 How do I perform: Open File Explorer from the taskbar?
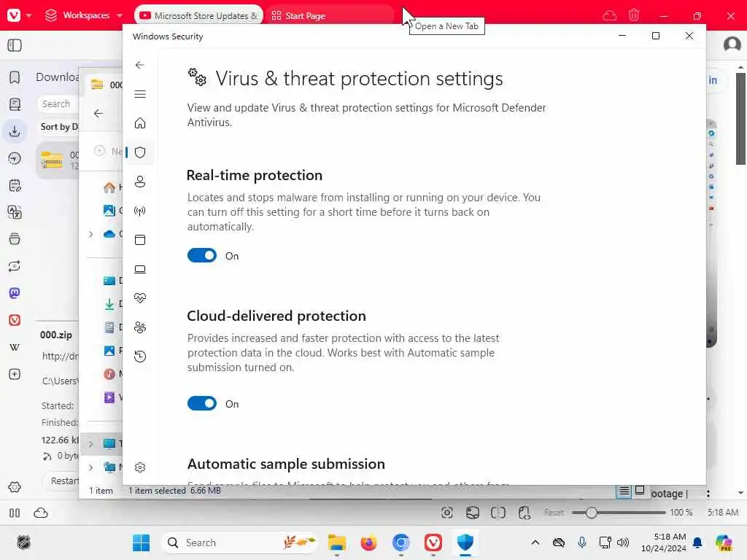(x=337, y=542)
